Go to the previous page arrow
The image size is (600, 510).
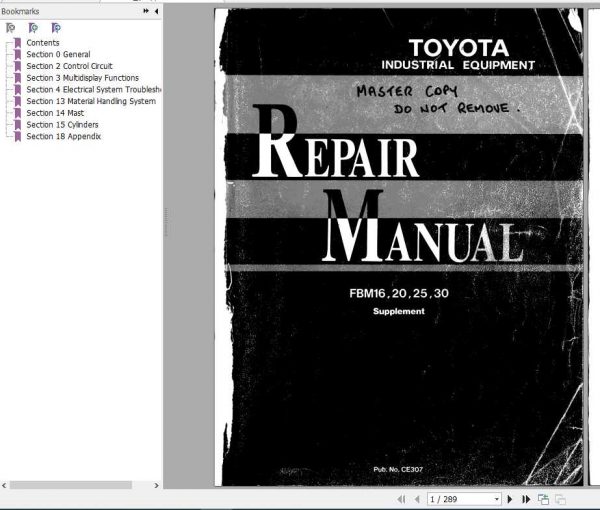coord(417,499)
